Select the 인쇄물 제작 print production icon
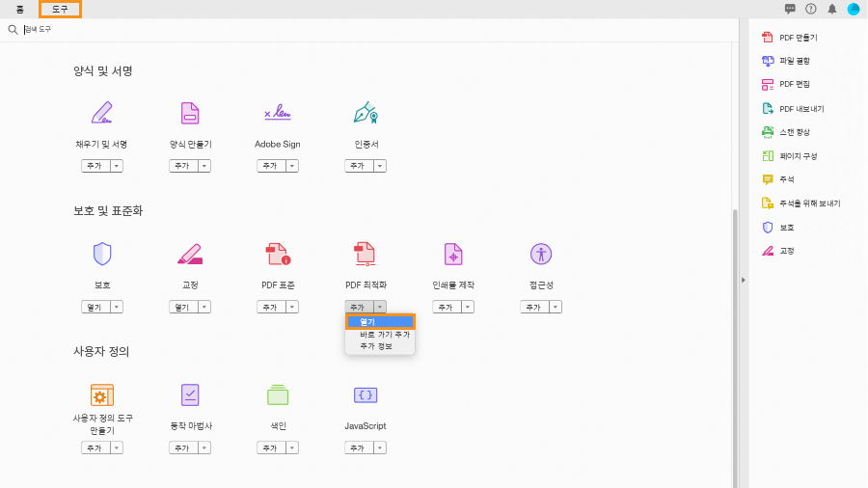Screen dimensions: 868x488 pyautogui.click(x=453, y=254)
